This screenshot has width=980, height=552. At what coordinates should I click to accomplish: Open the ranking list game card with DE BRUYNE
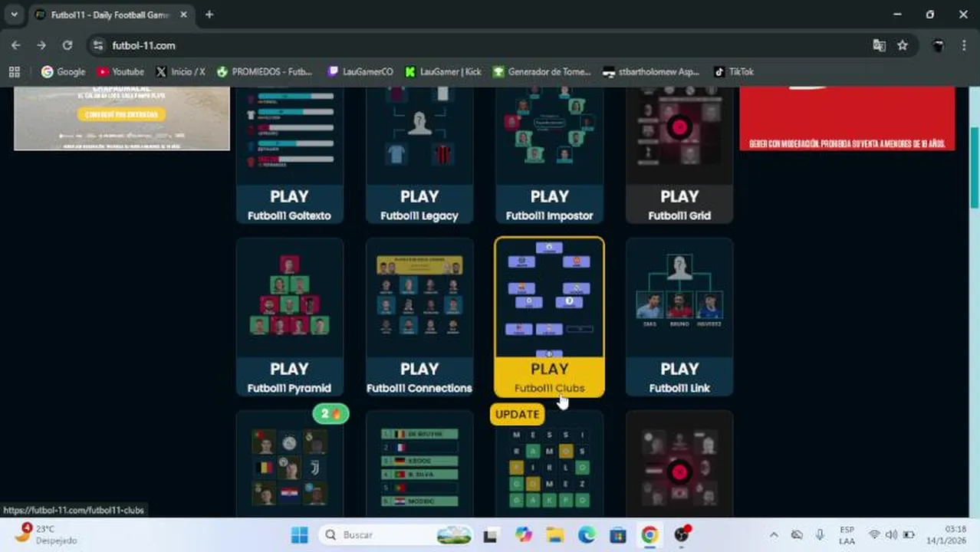[419, 465]
